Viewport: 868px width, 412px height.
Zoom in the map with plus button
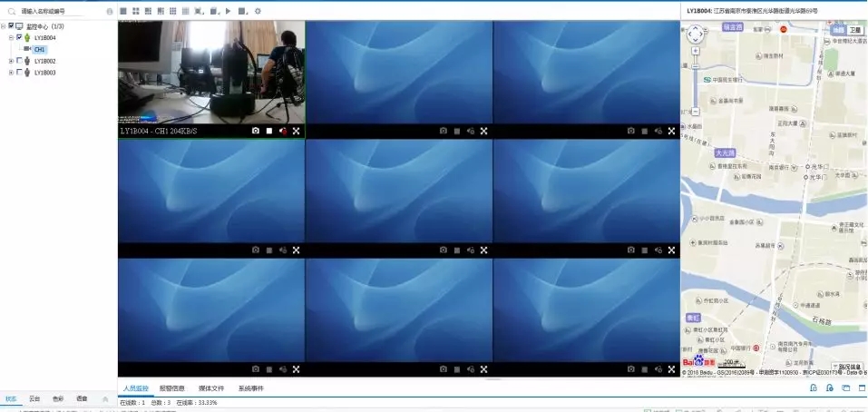tap(696, 51)
